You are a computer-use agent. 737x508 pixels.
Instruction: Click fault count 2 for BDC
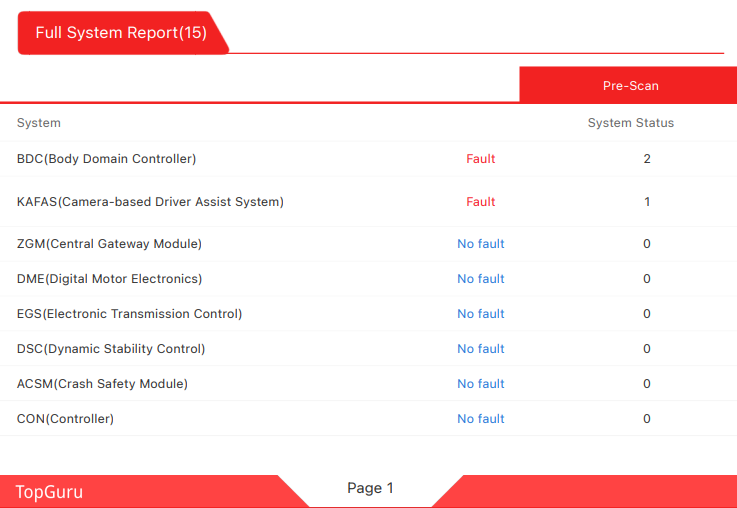647,159
